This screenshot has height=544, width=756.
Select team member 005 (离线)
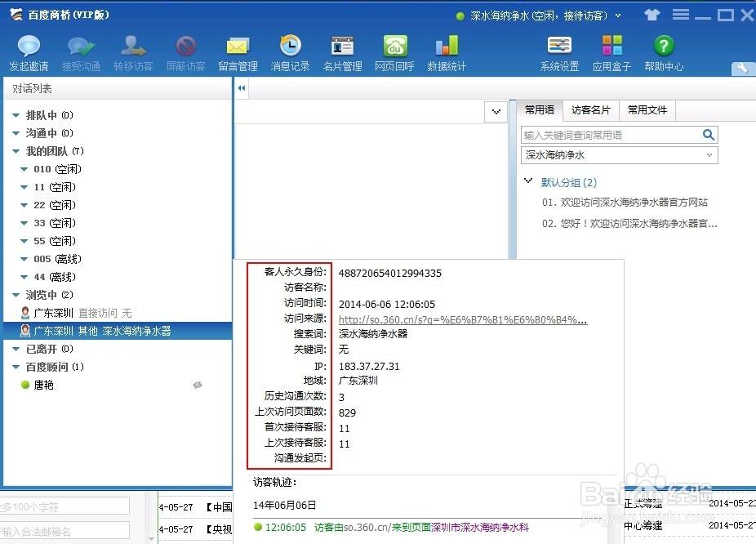[57, 259]
